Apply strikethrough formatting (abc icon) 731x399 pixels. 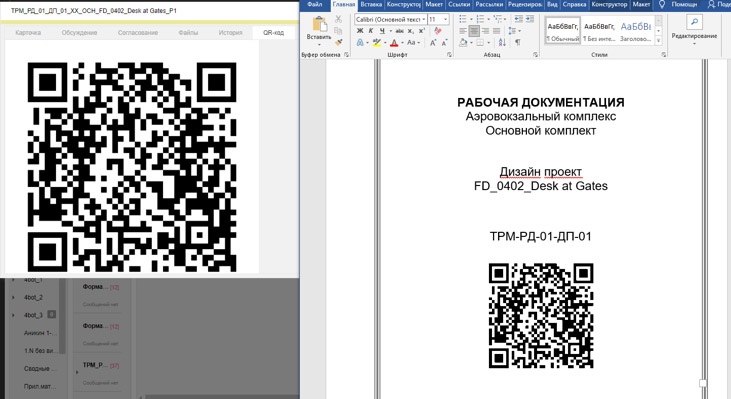point(400,31)
